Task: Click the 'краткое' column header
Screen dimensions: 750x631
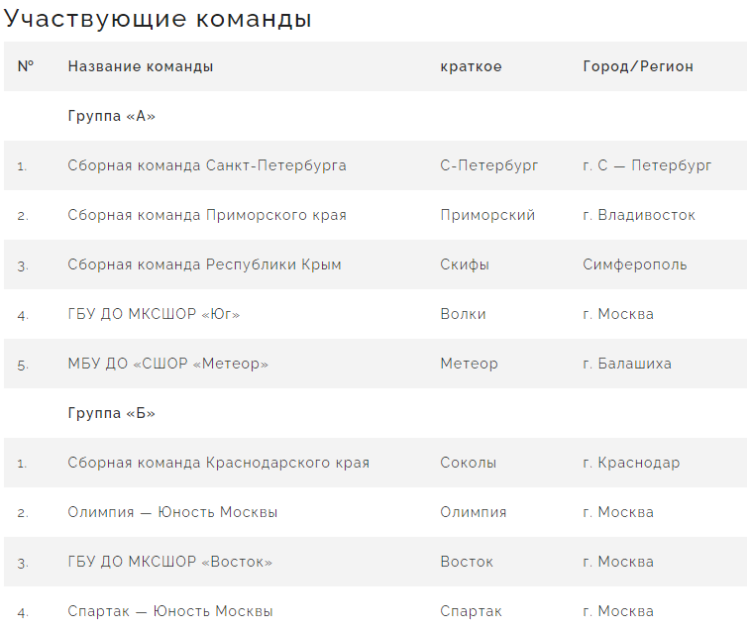Action: tap(471, 67)
